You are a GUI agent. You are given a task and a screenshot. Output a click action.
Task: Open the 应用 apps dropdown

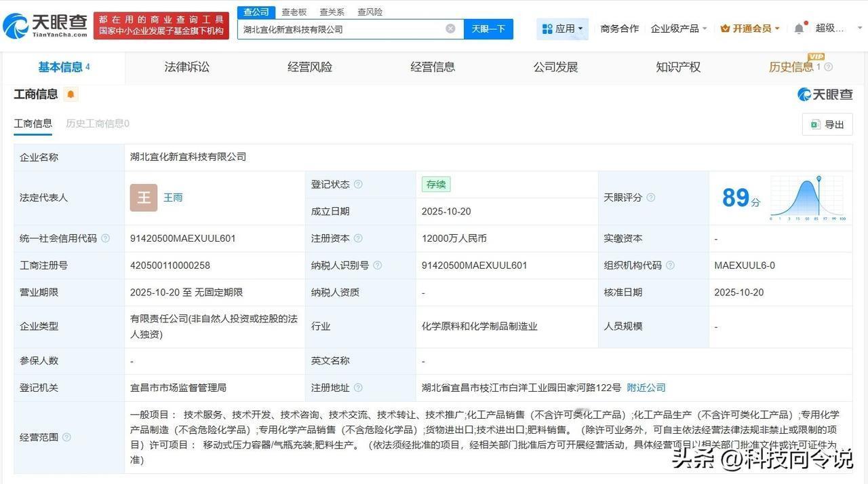(563, 29)
